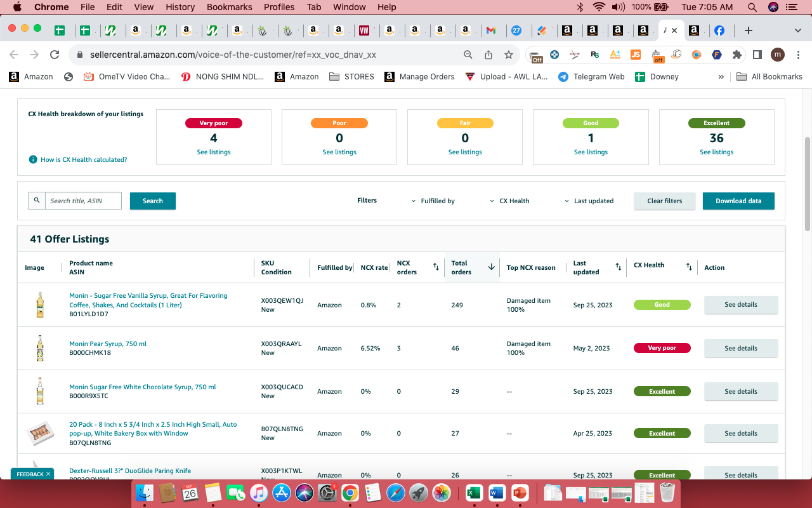
Task: Click the white bakery box product thumbnail
Action: 40,433
